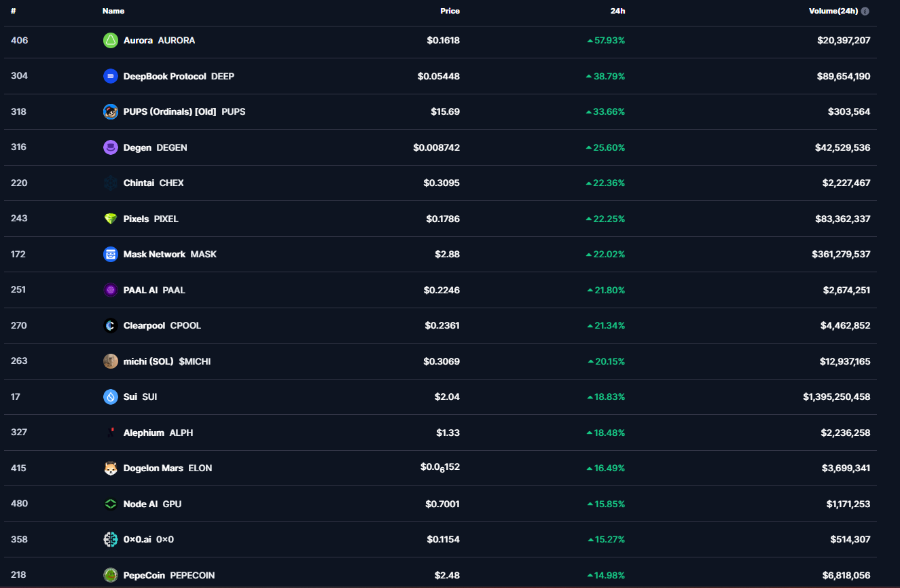Click the Node AI coin icon
900x588 pixels.
[x=110, y=504]
